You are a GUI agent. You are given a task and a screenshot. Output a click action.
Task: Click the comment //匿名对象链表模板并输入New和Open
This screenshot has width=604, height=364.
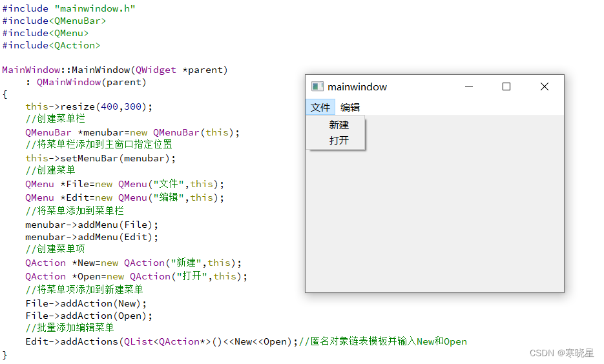383,341
